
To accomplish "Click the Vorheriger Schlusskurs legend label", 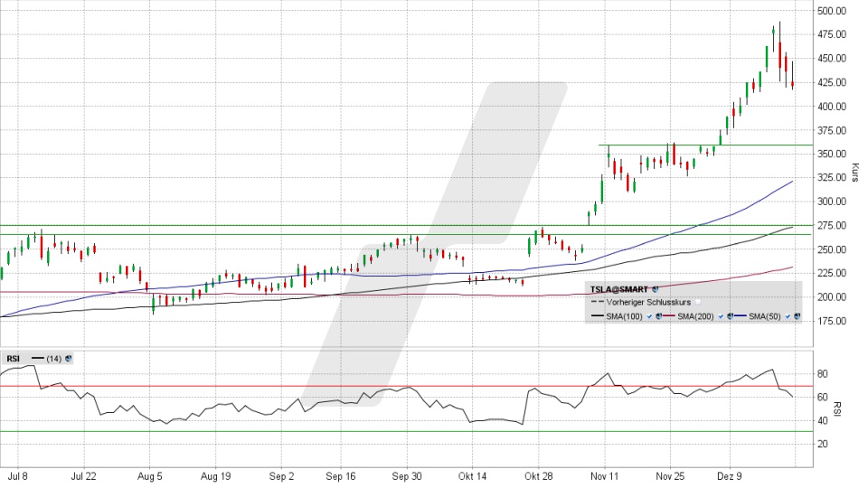I will pos(648,302).
